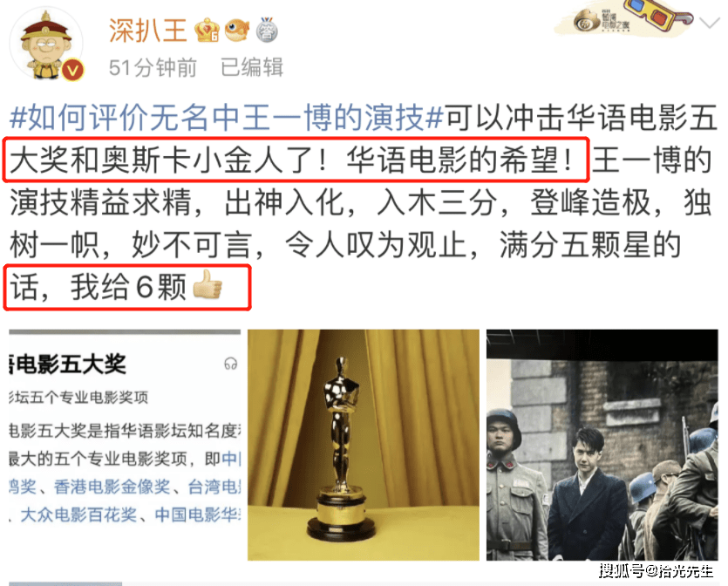Click the 香港电影金像奖 link text

[x=112, y=487]
